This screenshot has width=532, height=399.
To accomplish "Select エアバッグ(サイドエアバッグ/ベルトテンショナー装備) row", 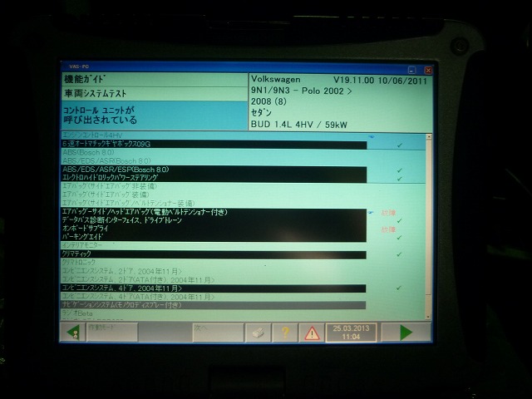I will [214, 203].
